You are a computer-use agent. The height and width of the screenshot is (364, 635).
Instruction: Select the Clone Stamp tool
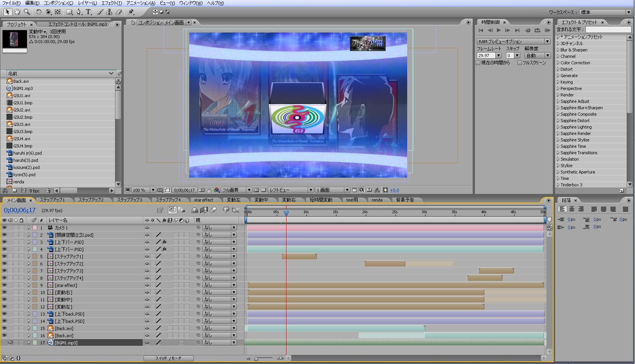pos(109,12)
